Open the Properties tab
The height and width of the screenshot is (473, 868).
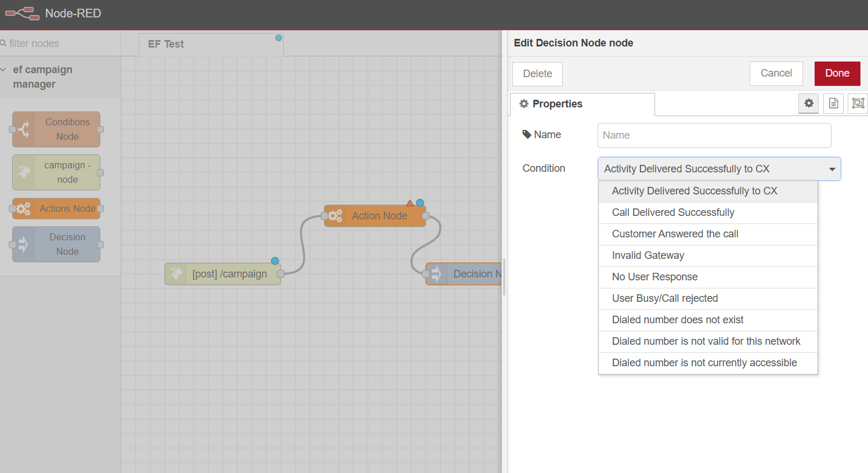582,104
